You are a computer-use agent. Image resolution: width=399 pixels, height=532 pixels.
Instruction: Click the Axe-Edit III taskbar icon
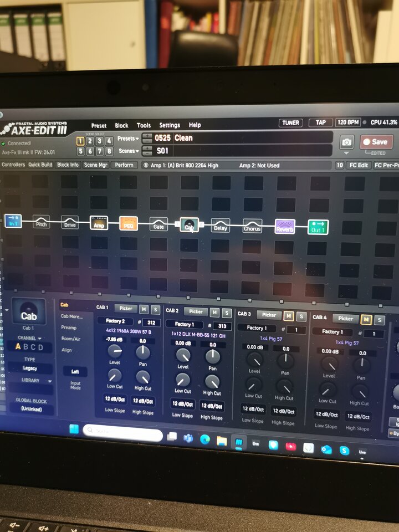[x=238, y=442]
